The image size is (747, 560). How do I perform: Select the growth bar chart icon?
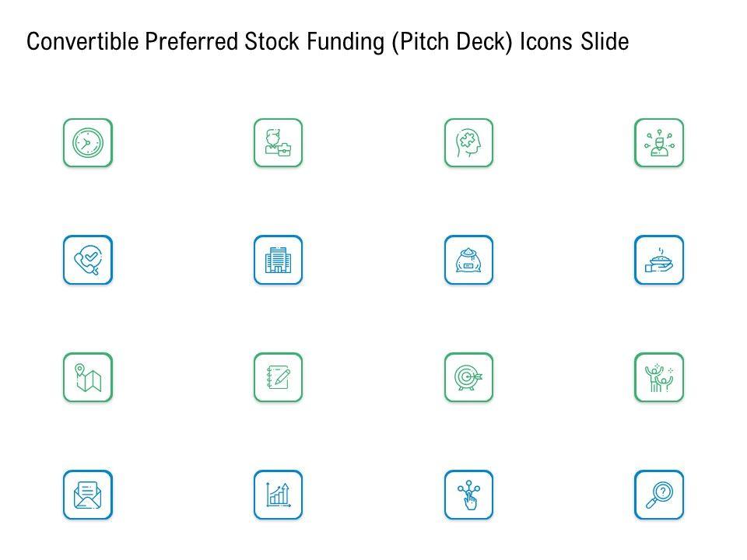point(278,495)
